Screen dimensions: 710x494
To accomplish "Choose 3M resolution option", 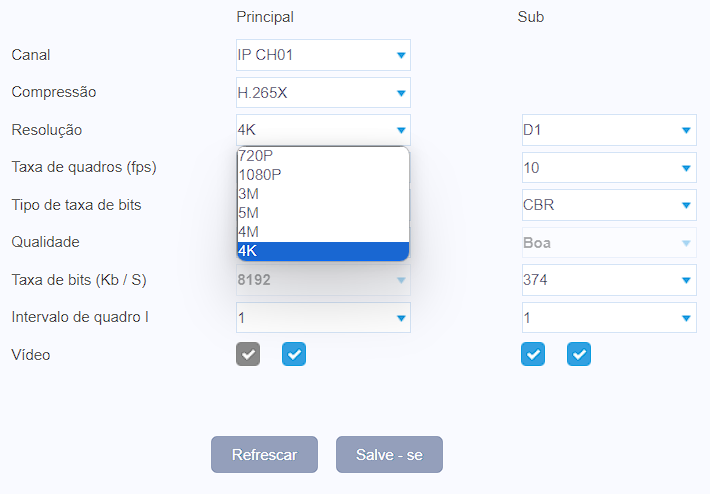I will click(x=323, y=194).
